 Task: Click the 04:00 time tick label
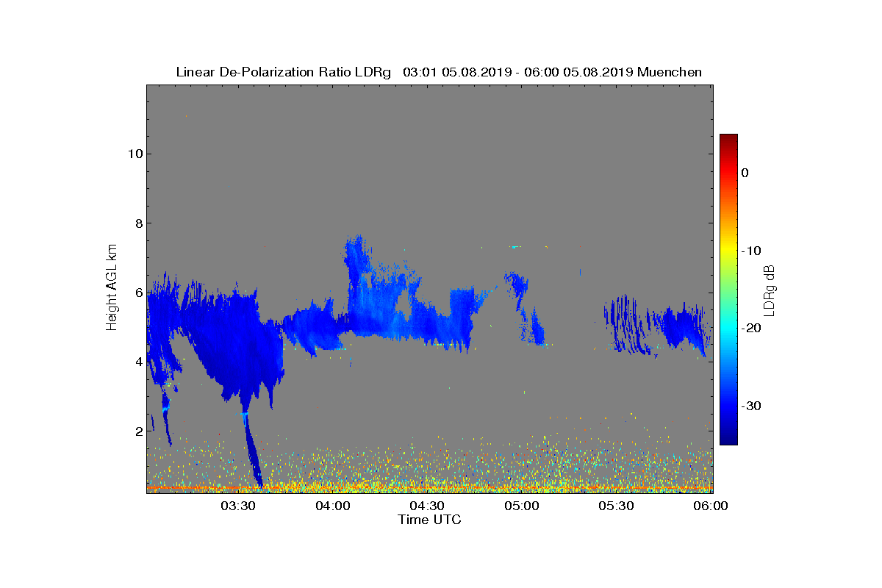point(332,506)
